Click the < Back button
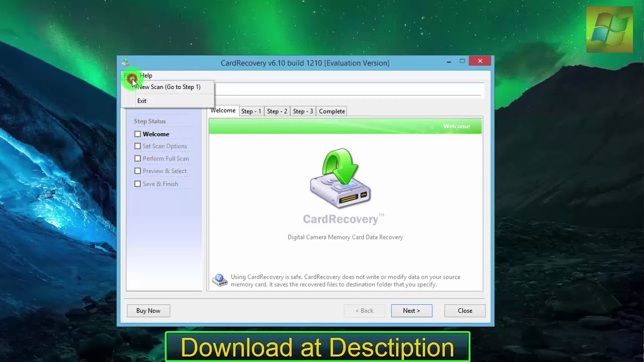 [x=364, y=311]
